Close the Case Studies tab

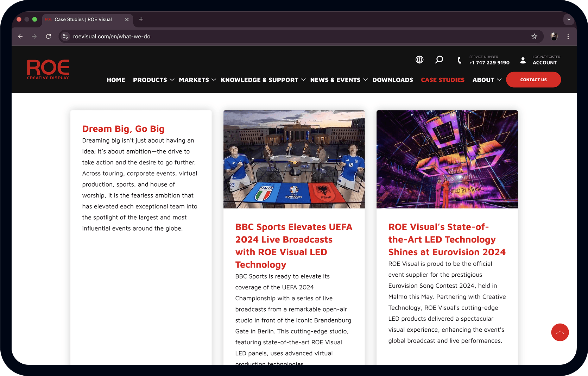coord(127,20)
